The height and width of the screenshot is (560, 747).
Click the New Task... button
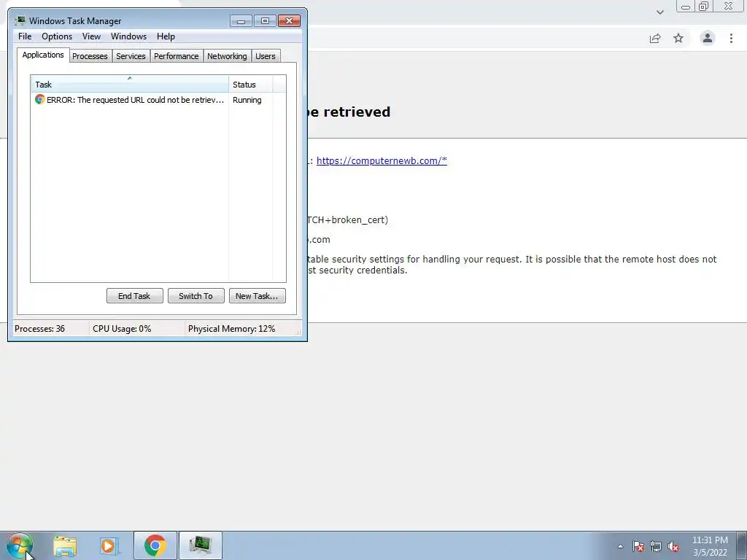[257, 296]
